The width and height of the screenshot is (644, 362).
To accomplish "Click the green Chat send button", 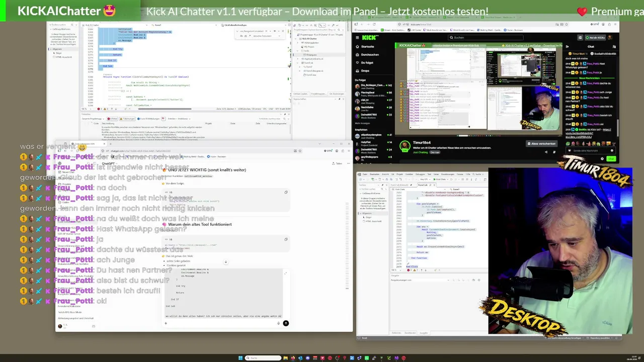I will (x=611, y=159).
